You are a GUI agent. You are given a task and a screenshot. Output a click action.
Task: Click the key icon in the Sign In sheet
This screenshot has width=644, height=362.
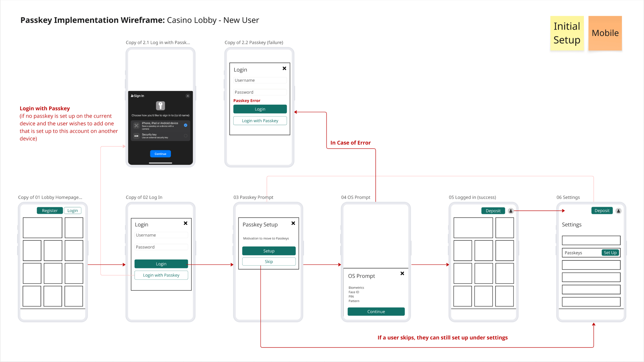[160, 106]
